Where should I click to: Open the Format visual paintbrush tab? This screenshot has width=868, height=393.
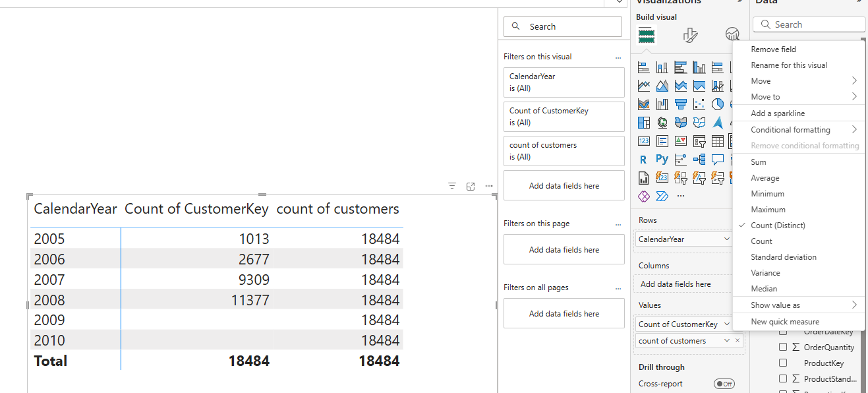pos(690,36)
